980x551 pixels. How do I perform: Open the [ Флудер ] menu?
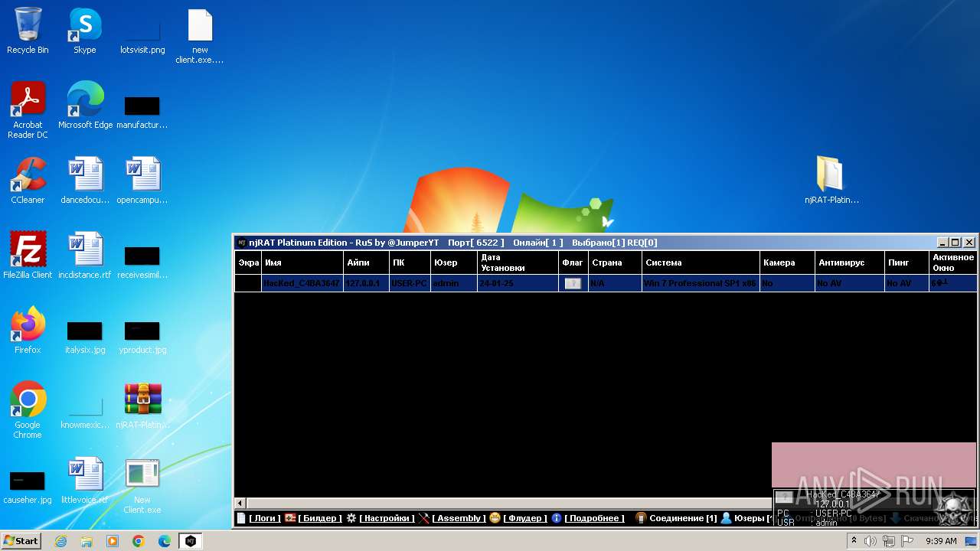525,518
